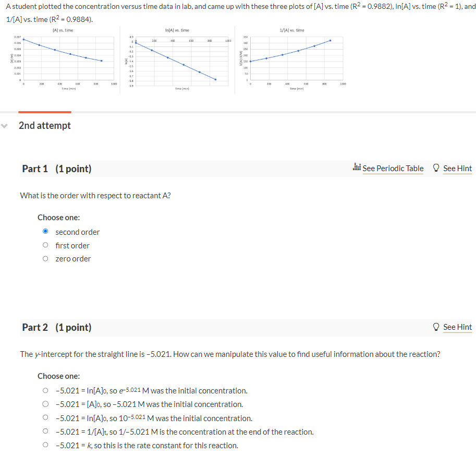Collapse the 2nd attempt section chevron

coord(5,125)
